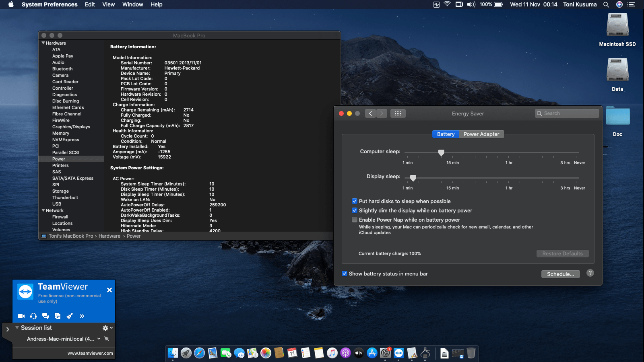Open the TeamViewer chat bubbles icon
The image size is (644, 362).
(45, 316)
